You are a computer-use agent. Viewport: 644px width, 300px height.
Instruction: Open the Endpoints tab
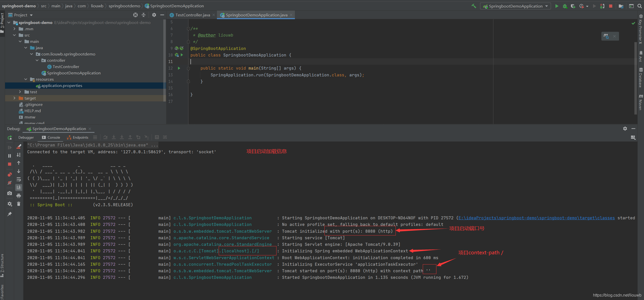point(78,137)
